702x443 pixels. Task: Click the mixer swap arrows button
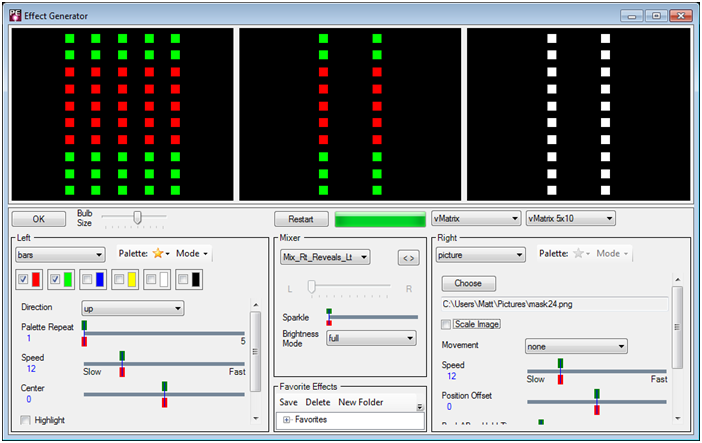click(408, 258)
